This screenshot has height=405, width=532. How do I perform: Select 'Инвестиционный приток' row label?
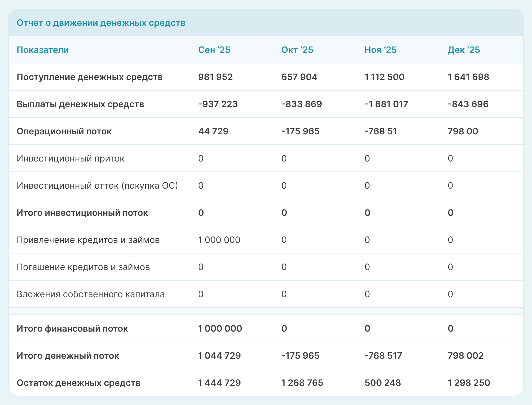pyautogui.click(x=70, y=158)
